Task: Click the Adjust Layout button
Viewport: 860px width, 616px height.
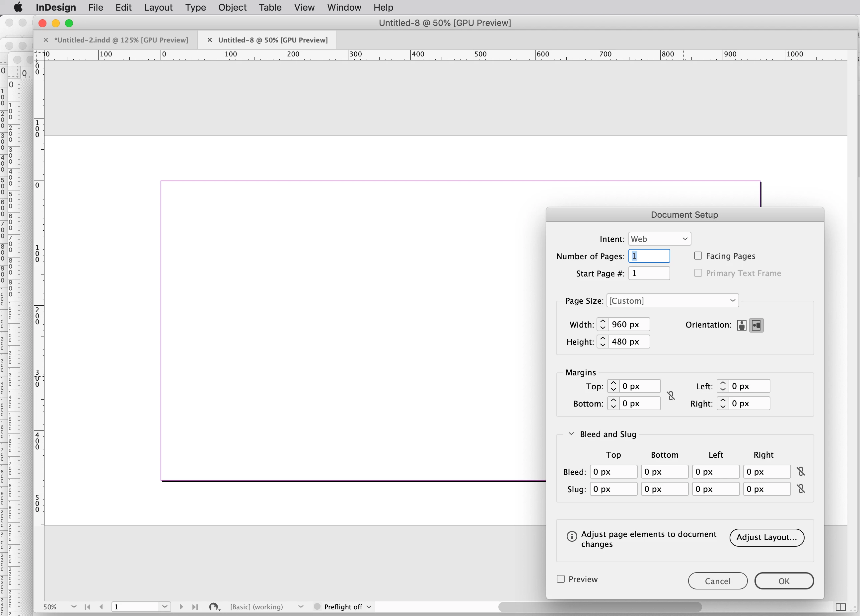Action: [766, 537]
